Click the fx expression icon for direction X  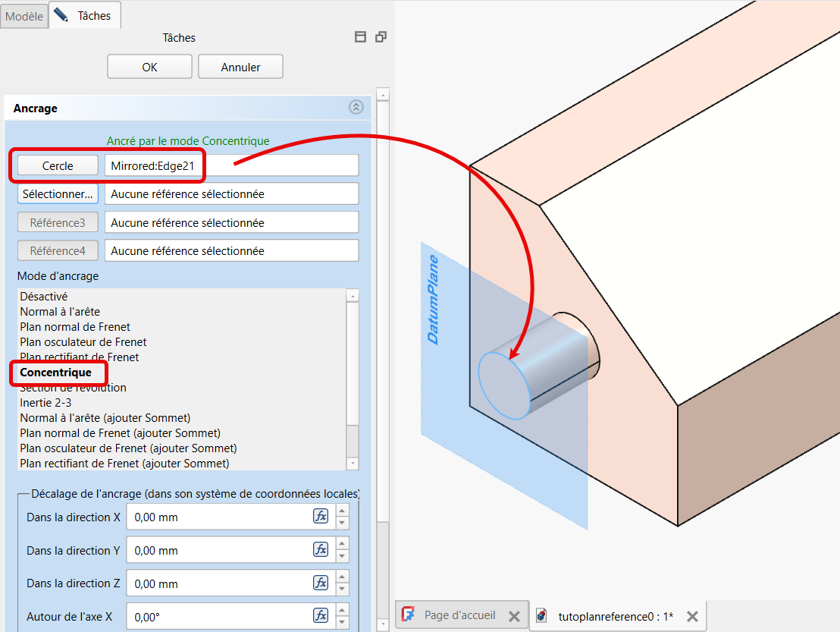(x=321, y=517)
